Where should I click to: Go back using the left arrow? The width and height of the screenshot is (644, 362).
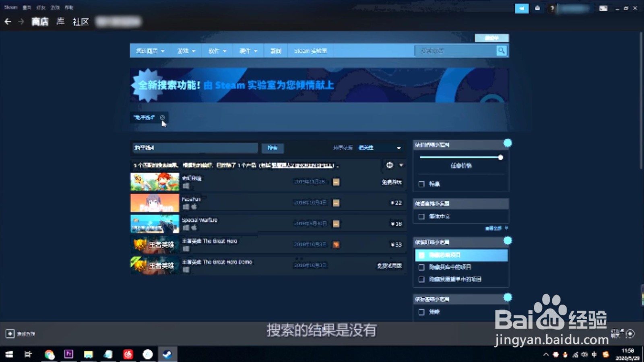click(x=8, y=22)
